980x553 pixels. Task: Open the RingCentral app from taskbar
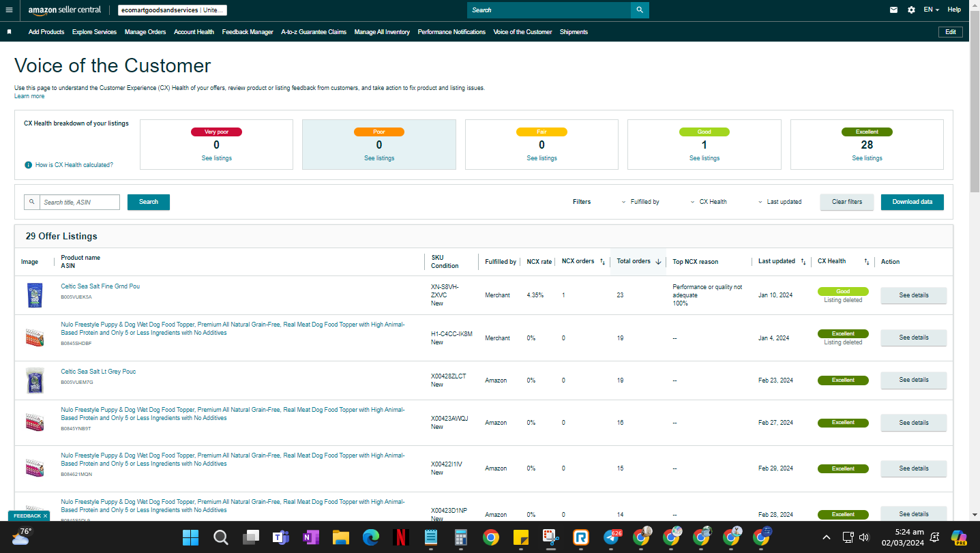point(580,537)
